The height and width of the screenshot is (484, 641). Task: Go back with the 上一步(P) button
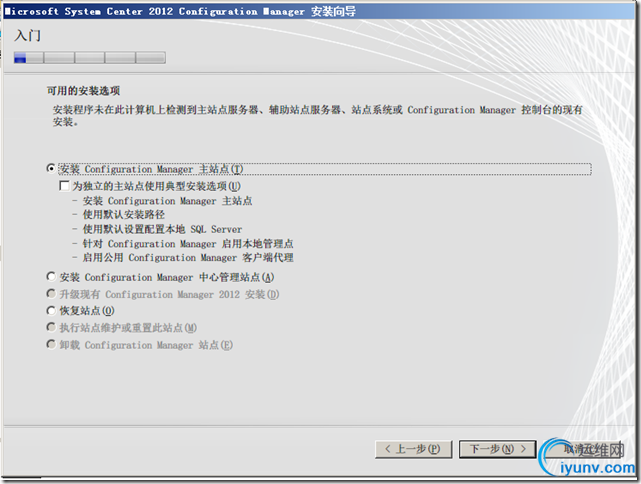point(413,449)
